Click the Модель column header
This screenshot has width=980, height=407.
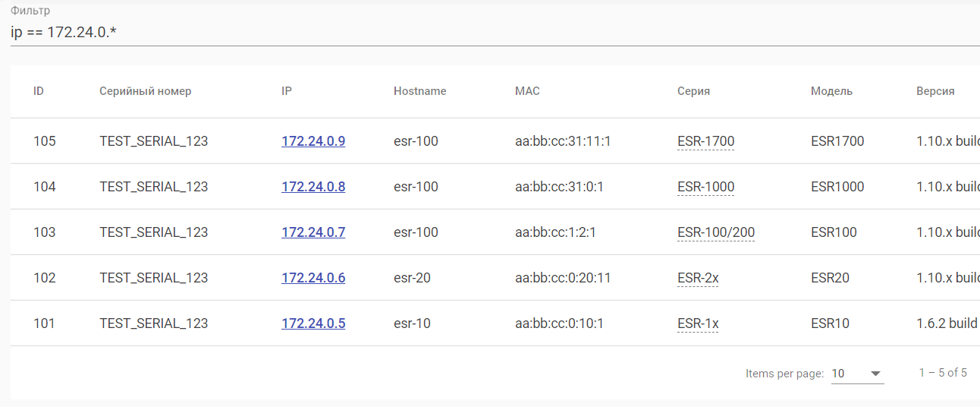coord(831,91)
